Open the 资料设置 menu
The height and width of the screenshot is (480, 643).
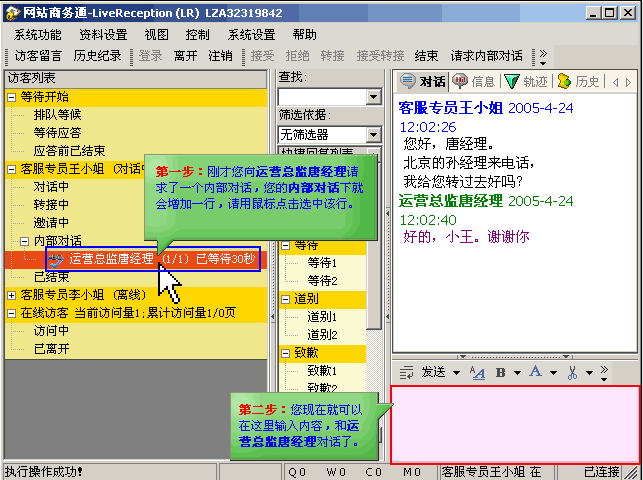click(x=103, y=34)
